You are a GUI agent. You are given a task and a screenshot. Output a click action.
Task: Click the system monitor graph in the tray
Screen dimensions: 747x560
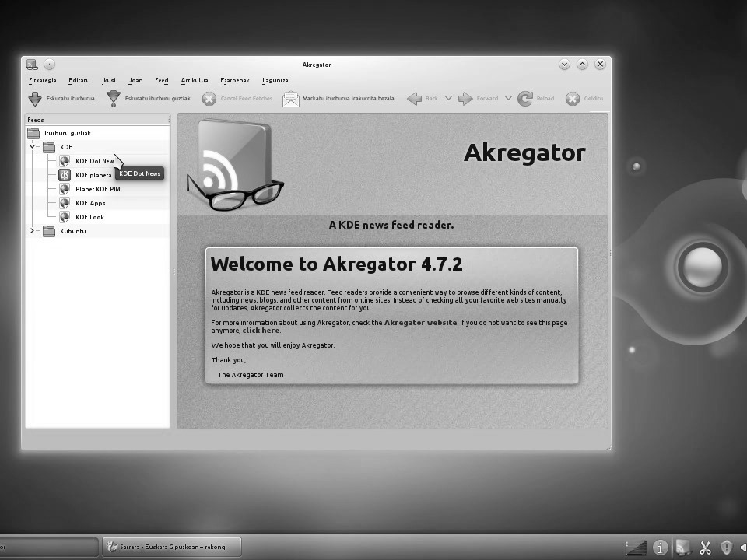636,548
